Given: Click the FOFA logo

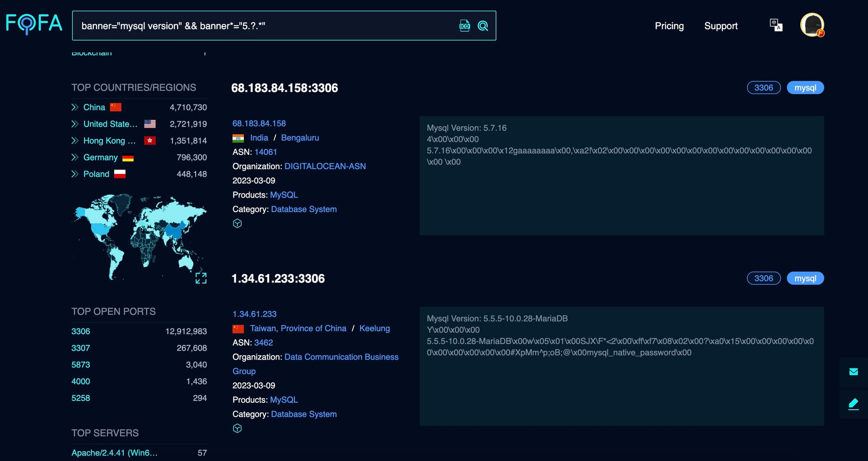Looking at the screenshot, I should [34, 24].
